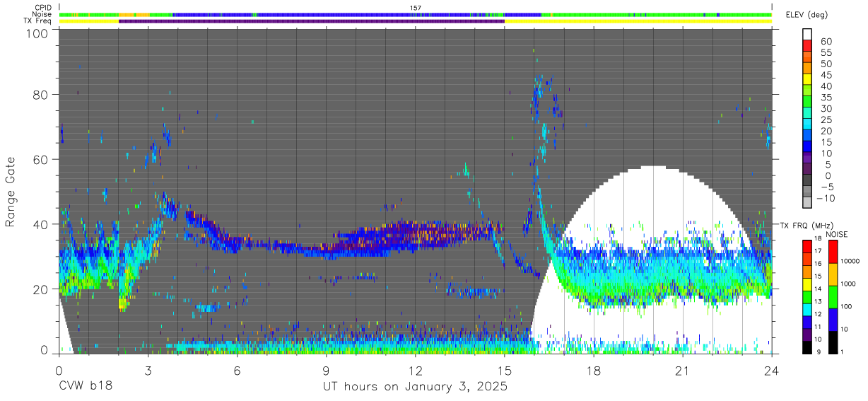Click the Range Gate 100 tick label

coord(38,33)
